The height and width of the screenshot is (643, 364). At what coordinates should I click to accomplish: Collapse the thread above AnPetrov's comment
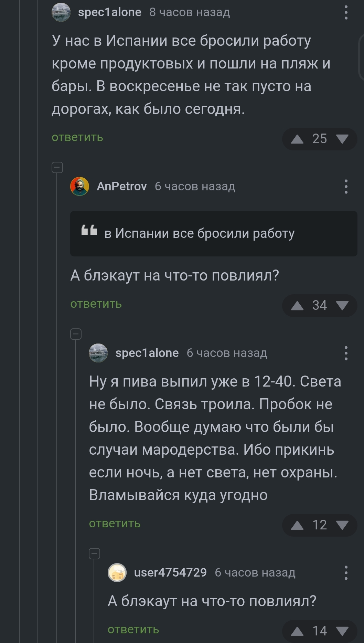click(57, 167)
